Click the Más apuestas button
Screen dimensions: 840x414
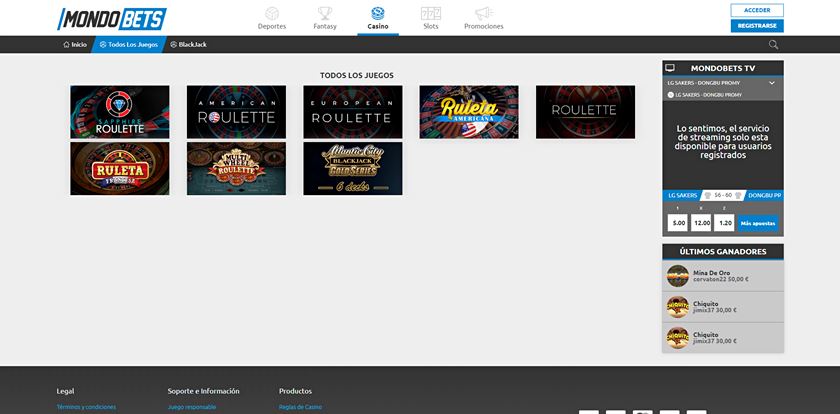pos(758,223)
